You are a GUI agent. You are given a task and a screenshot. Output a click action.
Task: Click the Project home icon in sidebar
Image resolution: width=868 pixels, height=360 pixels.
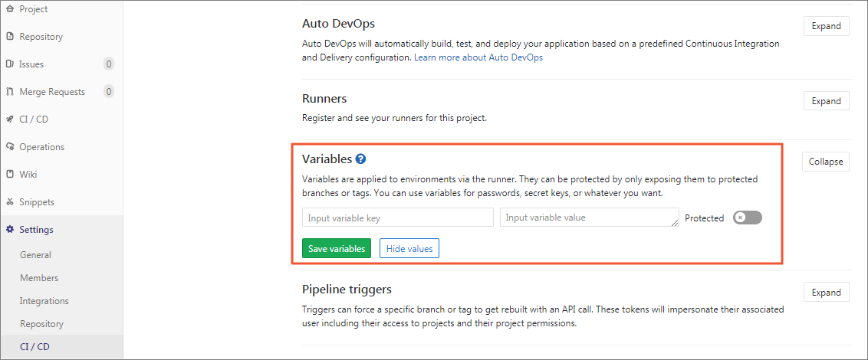pos(9,9)
